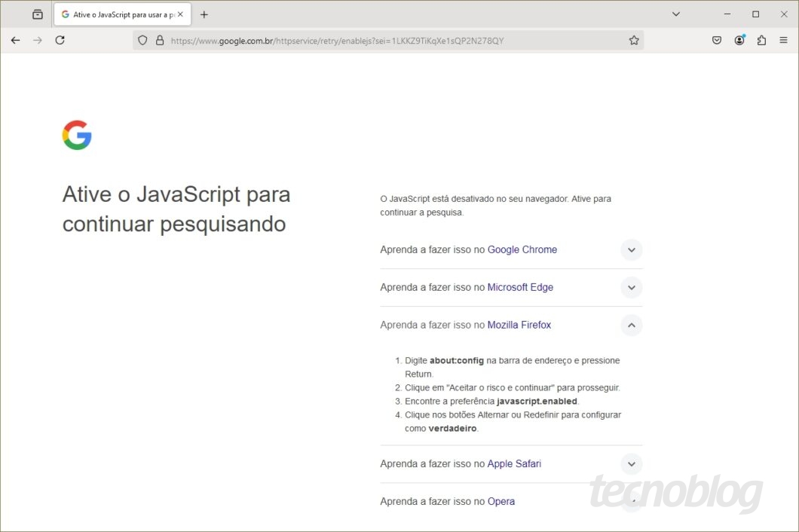Open the list-all-tabs dropdown arrow
The image size is (799, 532).
pos(676,14)
